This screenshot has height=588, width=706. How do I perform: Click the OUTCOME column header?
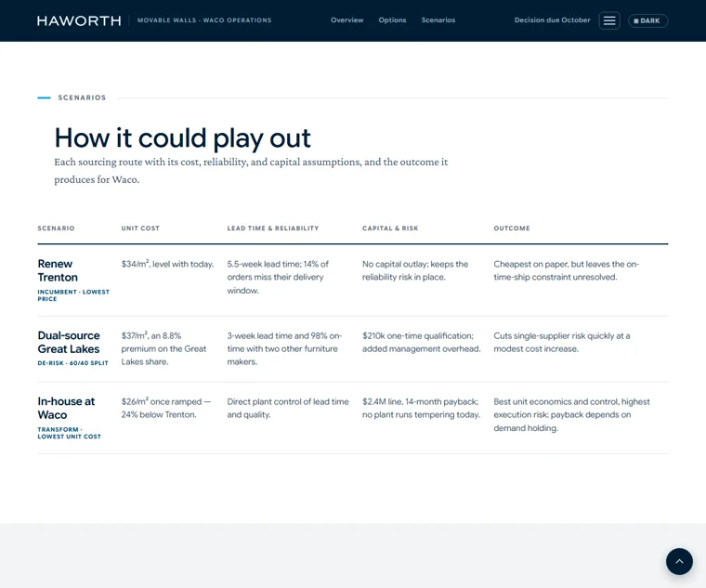pyautogui.click(x=512, y=229)
